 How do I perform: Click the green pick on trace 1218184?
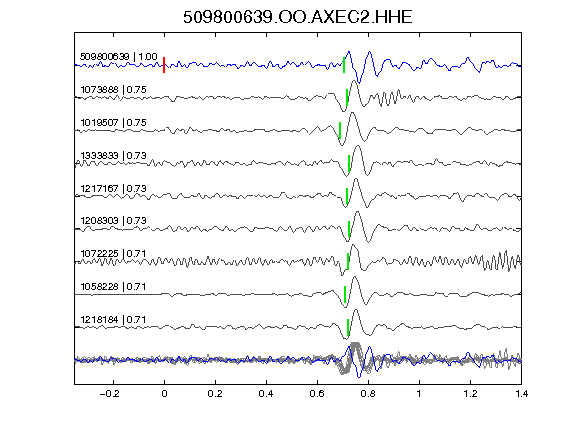(x=348, y=327)
